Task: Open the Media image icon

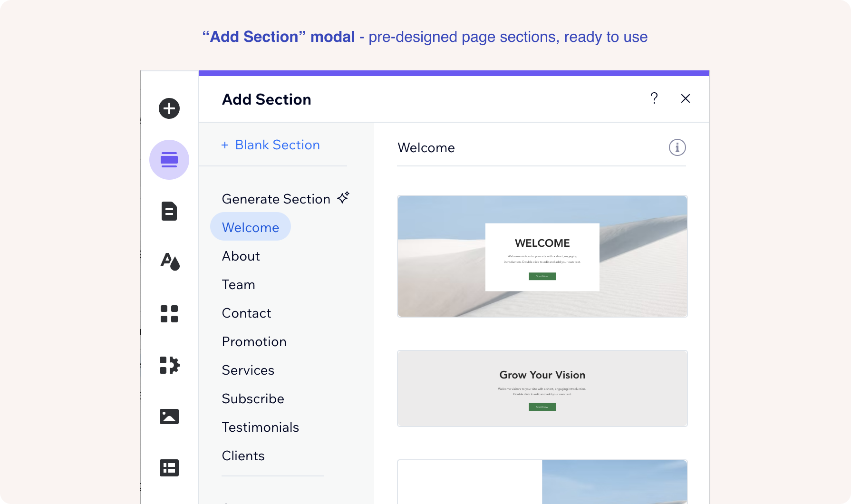Action: 169,417
